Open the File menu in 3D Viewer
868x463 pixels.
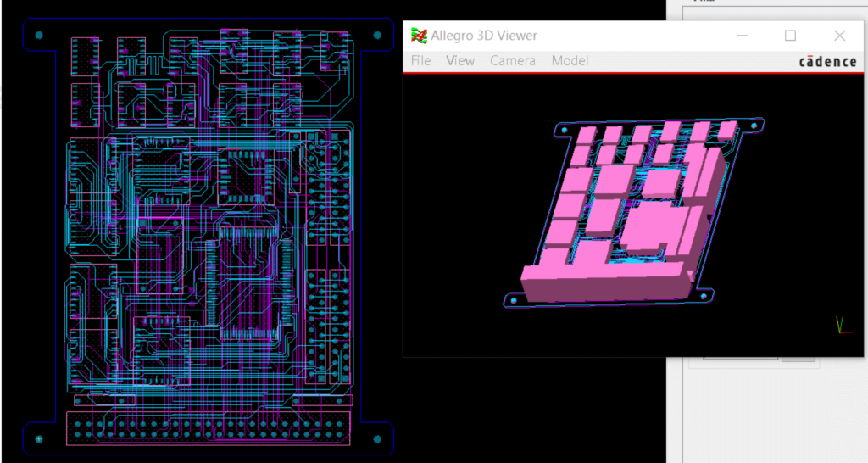pyautogui.click(x=420, y=61)
